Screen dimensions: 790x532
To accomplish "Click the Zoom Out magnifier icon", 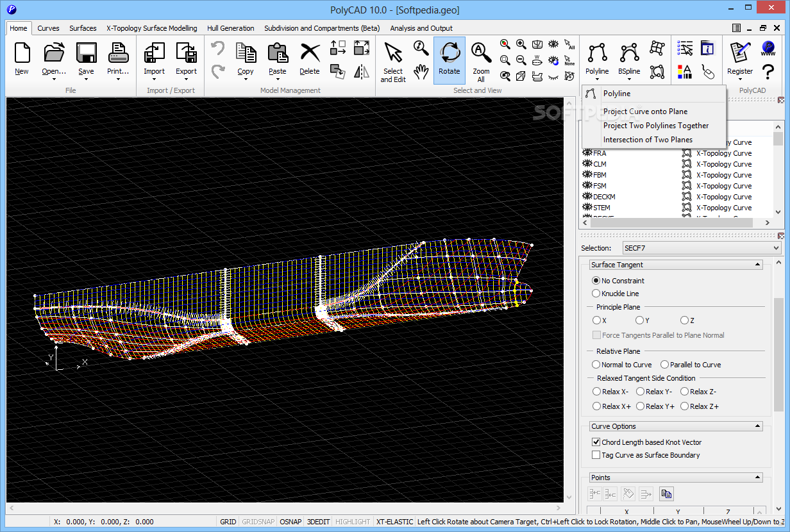I will point(521,60).
